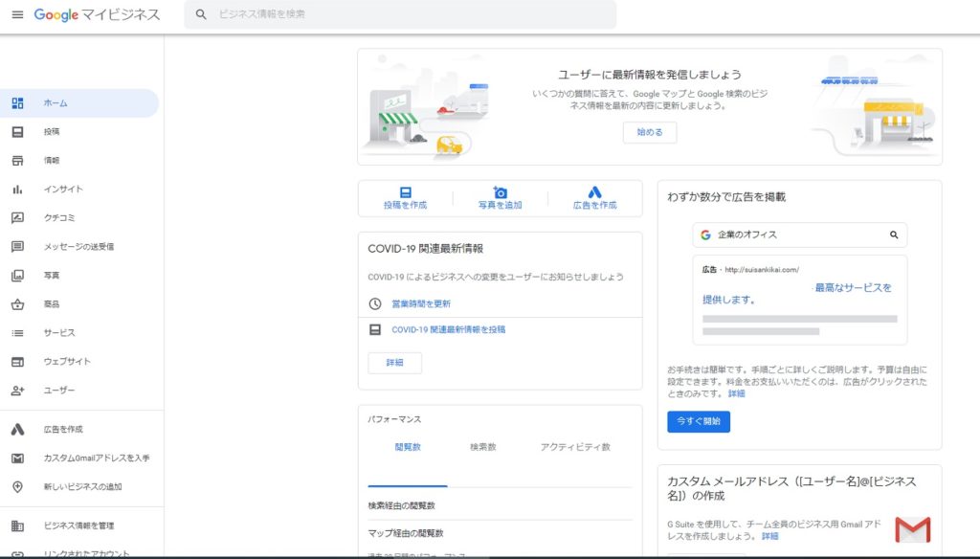Click the large Gmail M logo
The width and height of the screenshot is (980, 559).
[912, 529]
